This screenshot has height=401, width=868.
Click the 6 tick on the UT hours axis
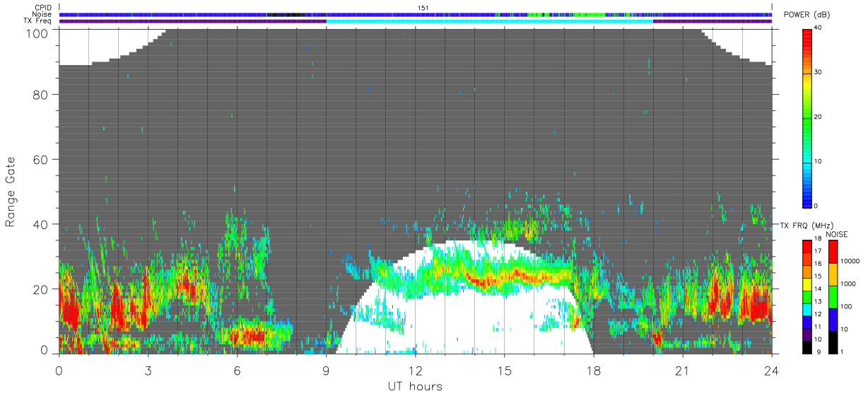[x=237, y=371]
